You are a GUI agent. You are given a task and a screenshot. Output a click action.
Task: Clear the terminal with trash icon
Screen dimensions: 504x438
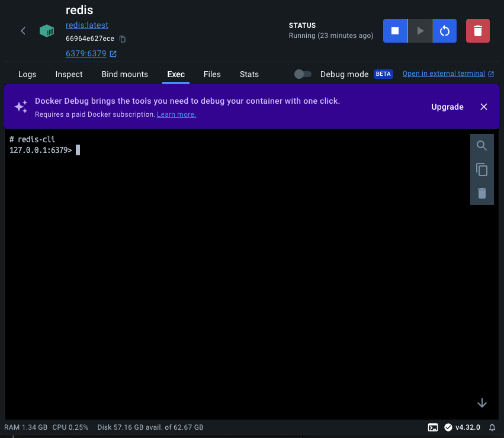coord(481,193)
